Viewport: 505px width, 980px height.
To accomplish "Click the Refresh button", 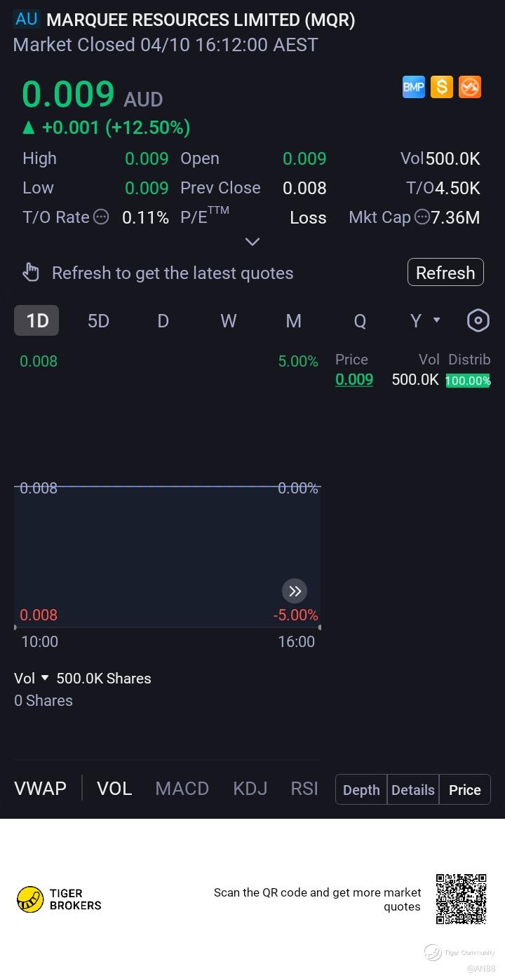I will (445, 273).
